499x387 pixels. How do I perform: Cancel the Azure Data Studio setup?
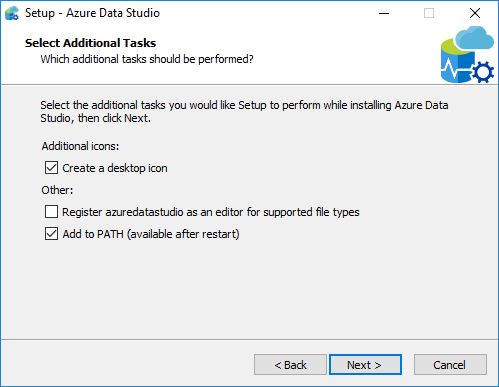click(450, 365)
